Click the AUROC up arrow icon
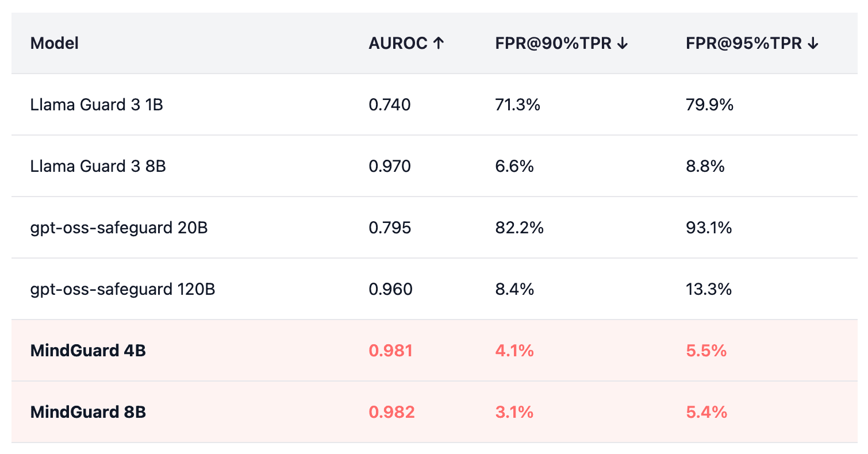This screenshot has height=454, width=868. tap(438, 43)
